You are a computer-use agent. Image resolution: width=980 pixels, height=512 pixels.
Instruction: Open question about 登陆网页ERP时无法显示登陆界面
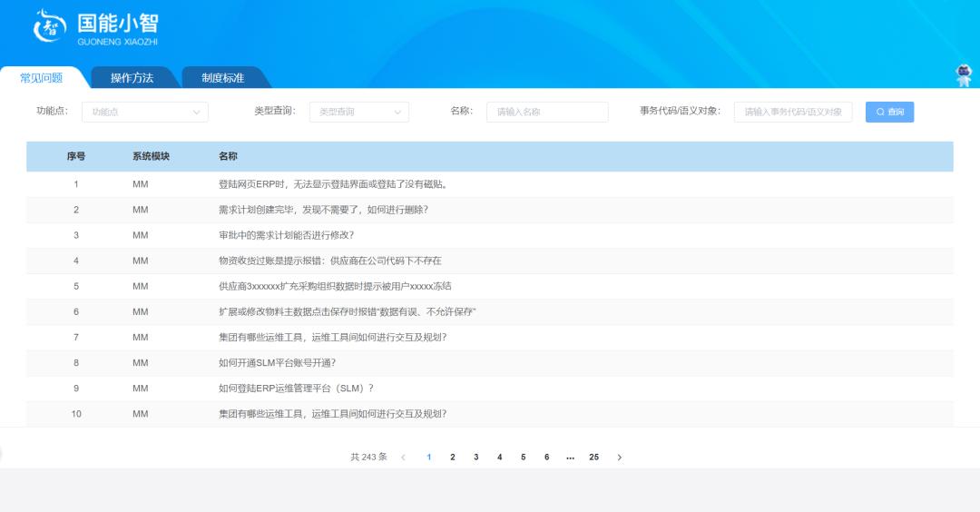coord(334,184)
